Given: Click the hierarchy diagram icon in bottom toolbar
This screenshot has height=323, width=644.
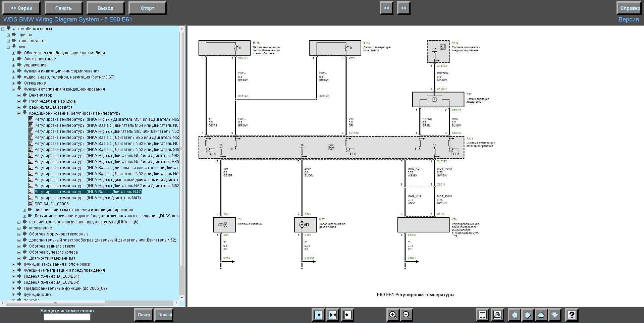Looking at the screenshot, I should click(483, 315).
